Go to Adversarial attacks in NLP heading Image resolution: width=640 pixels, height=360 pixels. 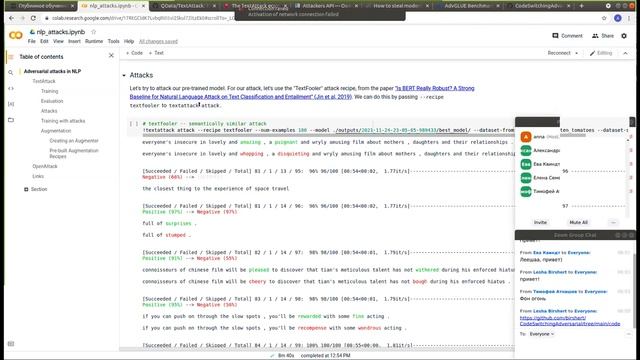[x=52, y=71]
